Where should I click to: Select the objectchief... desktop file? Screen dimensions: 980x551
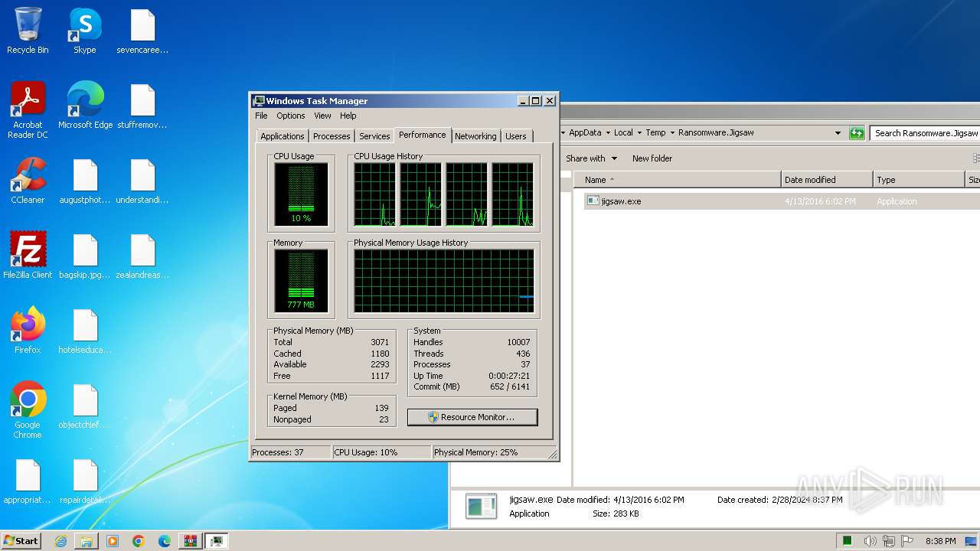(85, 406)
